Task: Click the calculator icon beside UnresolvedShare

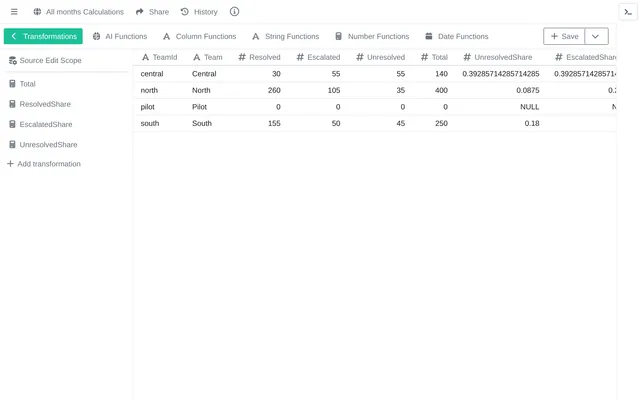Action: pyautogui.click(x=12, y=144)
